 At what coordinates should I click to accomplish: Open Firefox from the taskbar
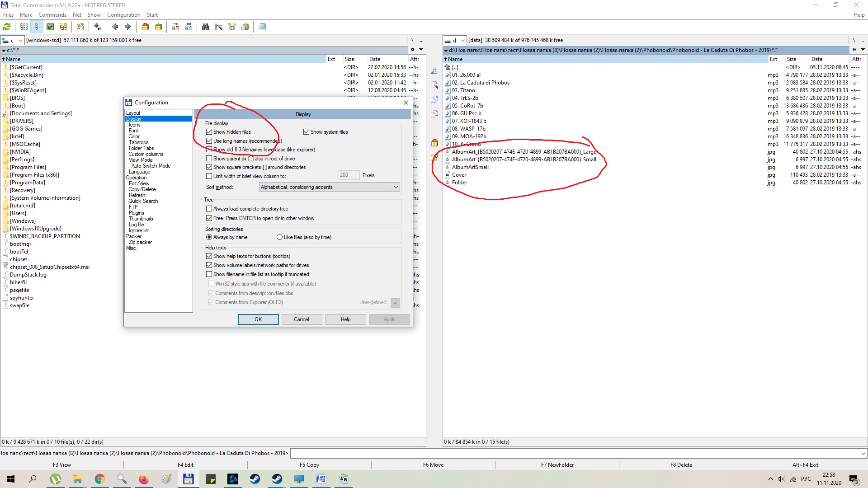click(x=144, y=479)
